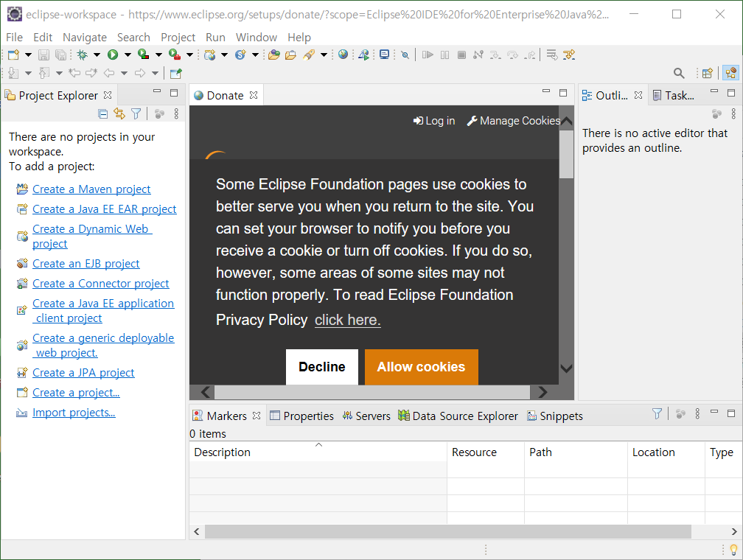Viewport: 743px width, 560px height.
Task: Expand the Search toolbar dropdown arrow
Action: [x=324, y=55]
